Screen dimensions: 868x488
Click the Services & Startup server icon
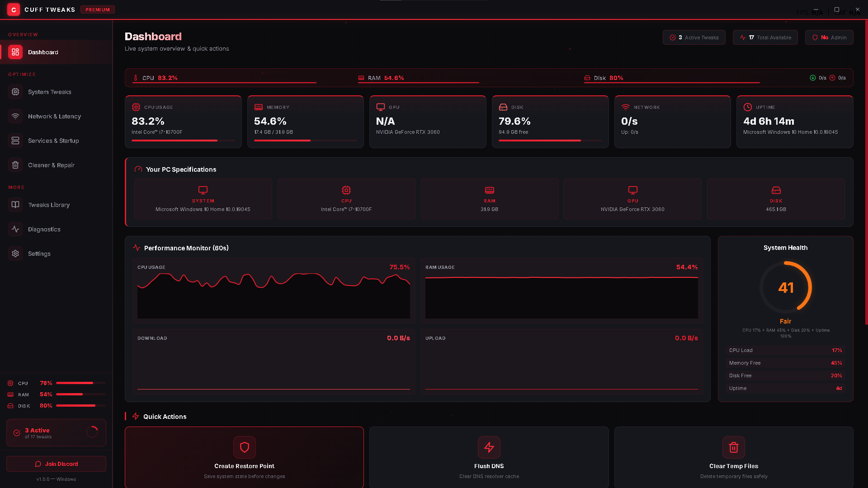point(15,141)
